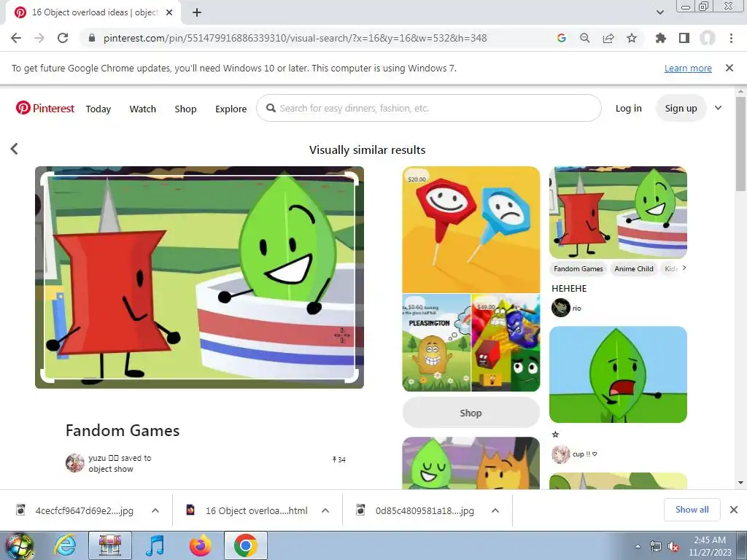Open the object show board link

click(x=111, y=469)
